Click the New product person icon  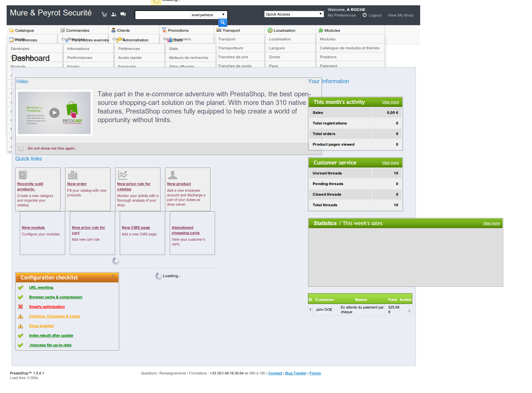pos(173,175)
